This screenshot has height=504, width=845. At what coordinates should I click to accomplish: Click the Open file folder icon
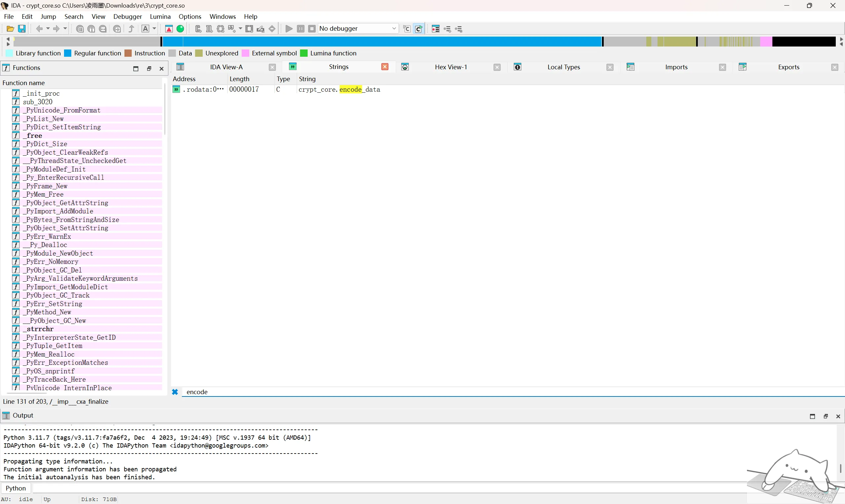pyautogui.click(x=10, y=29)
